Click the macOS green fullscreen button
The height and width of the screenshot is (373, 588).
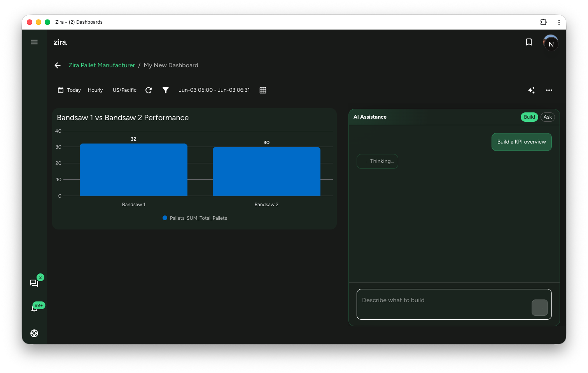coord(47,22)
